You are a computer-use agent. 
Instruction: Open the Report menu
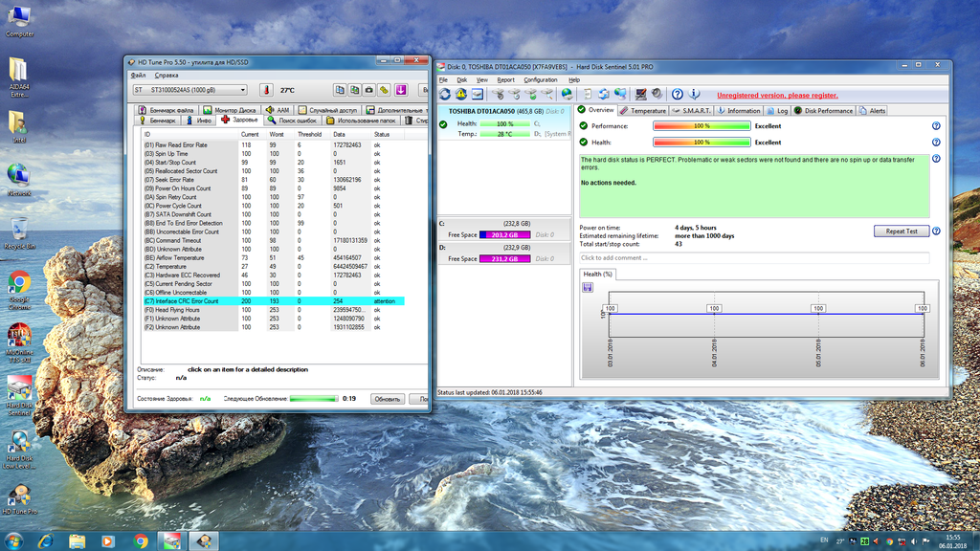[x=505, y=80]
